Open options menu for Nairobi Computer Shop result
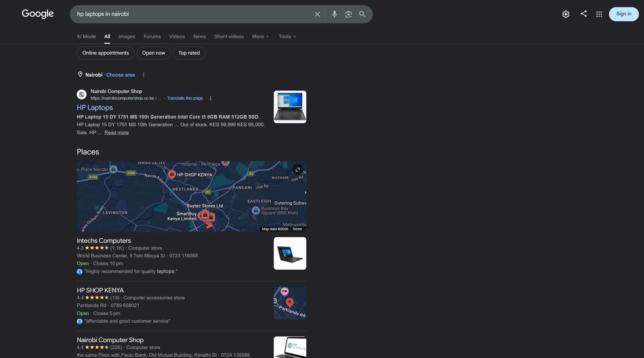Image resolution: width=644 pixels, height=358 pixels. tap(211, 98)
